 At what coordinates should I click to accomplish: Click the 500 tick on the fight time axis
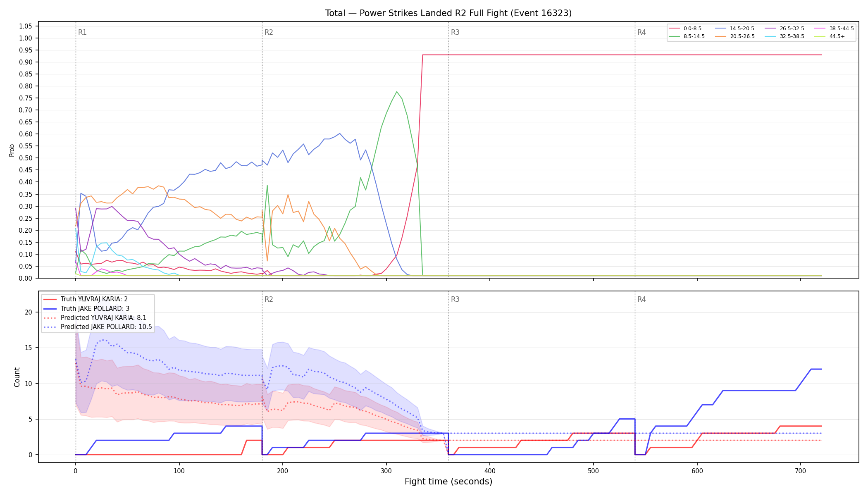(x=594, y=471)
